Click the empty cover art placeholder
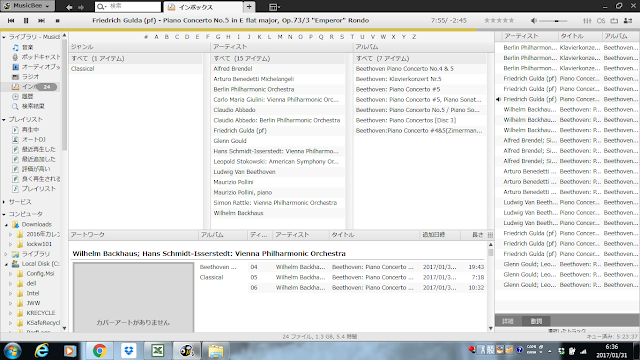Image resolution: width=640 pixels, height=360 pixels. (133, 297)
